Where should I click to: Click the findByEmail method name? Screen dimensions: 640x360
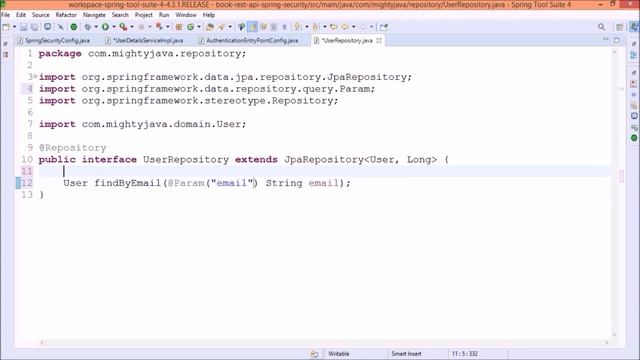[128, 183]
